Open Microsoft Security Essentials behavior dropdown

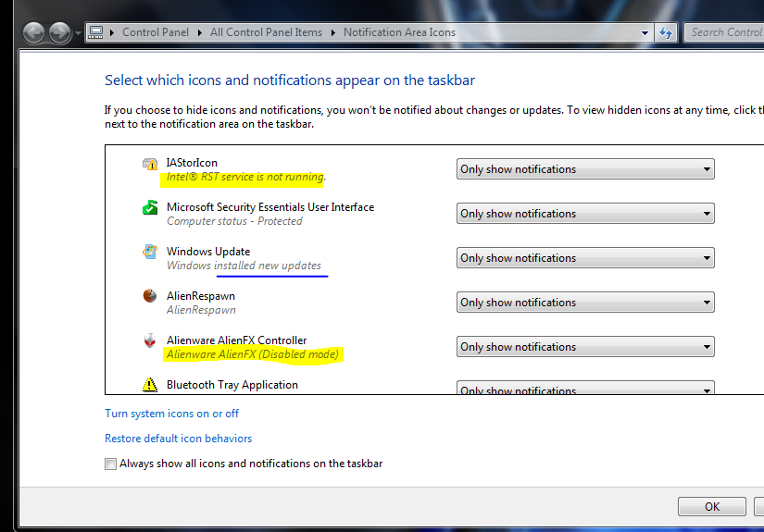tap(585, 213)
